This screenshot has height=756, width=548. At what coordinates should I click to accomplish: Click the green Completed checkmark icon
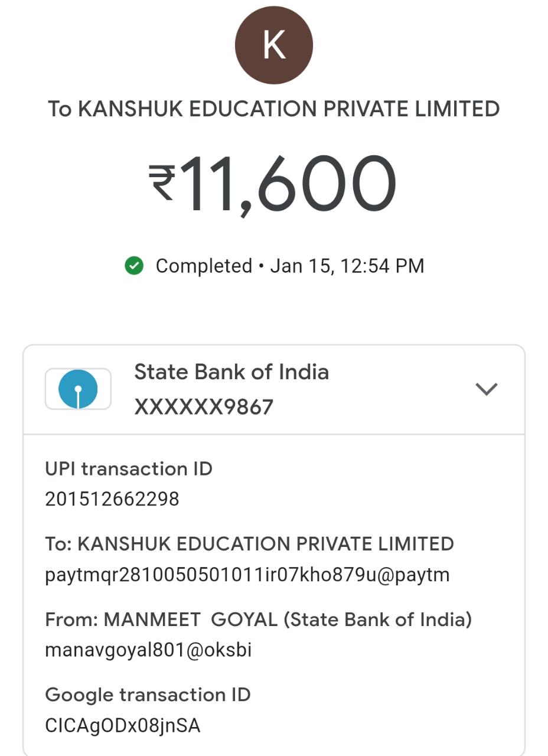click(134, 266)
